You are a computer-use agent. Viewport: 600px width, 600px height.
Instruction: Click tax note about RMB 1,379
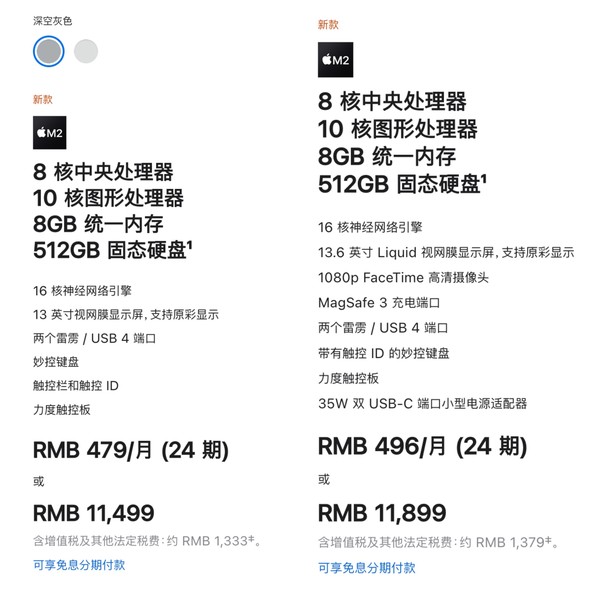coord(439,542)
